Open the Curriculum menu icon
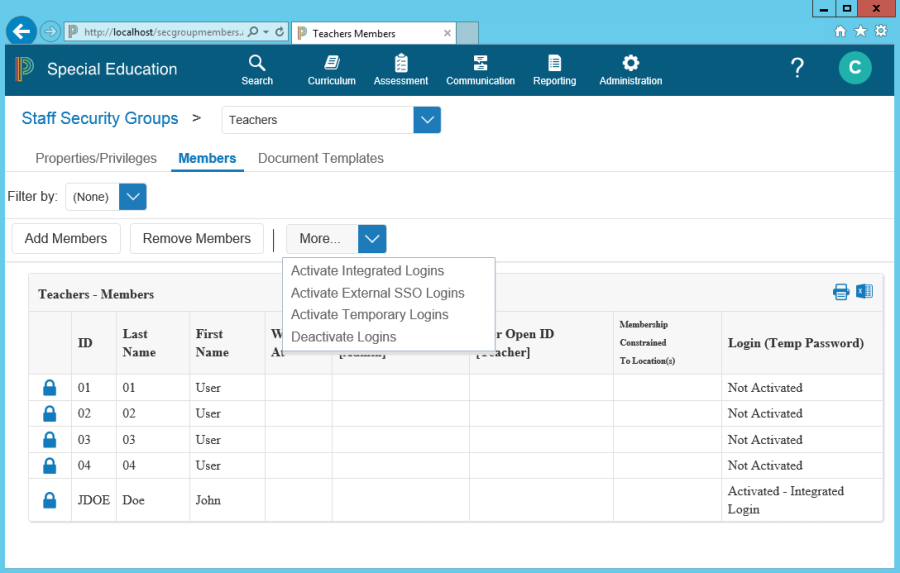Screen dimensions: 900x573 tap(331, 64)
